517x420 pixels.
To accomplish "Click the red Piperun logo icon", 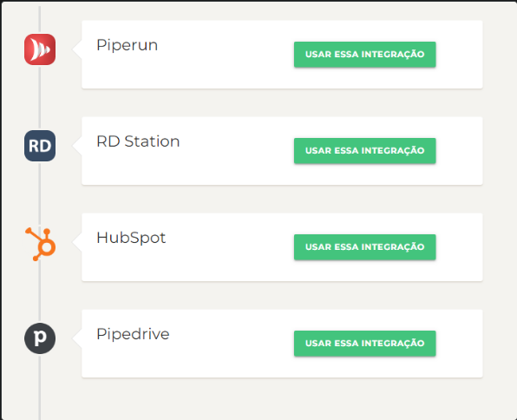I will (40, 49).
